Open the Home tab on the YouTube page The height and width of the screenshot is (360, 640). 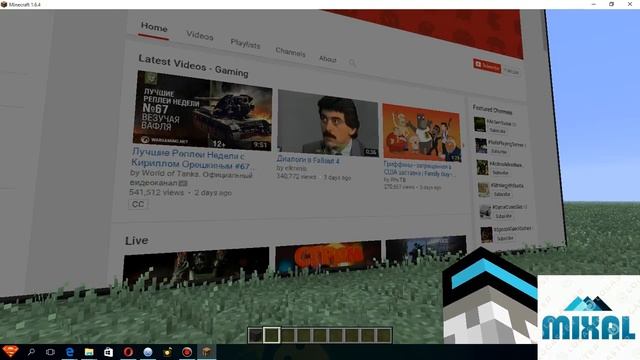pos(154,27)
